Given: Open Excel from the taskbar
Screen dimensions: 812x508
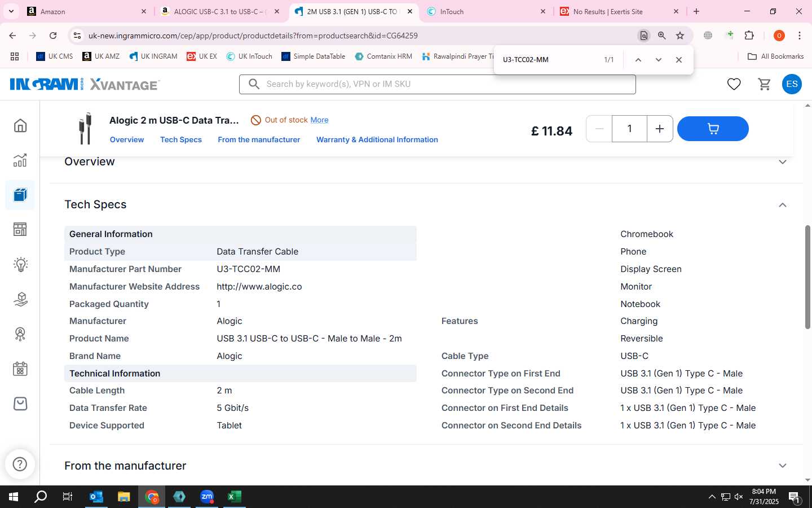Looking at the screenshot, I should click(234, 497).
